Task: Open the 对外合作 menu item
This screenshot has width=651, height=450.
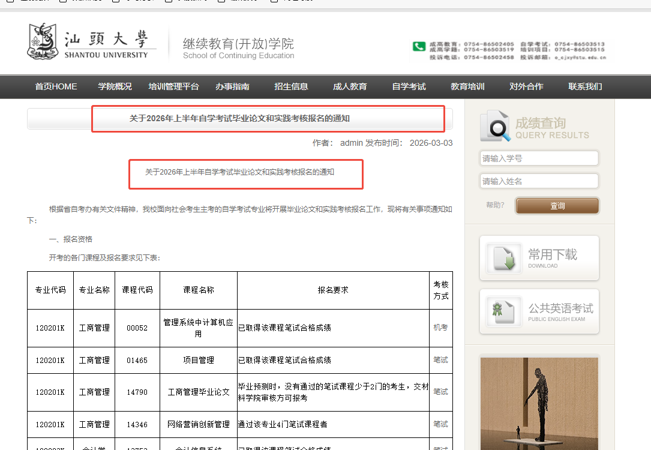Action: pyautogui.click(x=526, y=87)
